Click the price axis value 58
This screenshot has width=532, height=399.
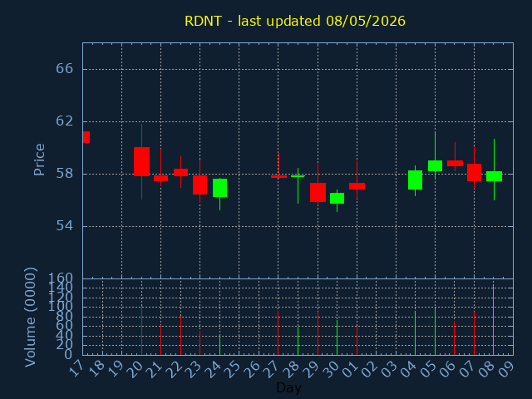65,174
